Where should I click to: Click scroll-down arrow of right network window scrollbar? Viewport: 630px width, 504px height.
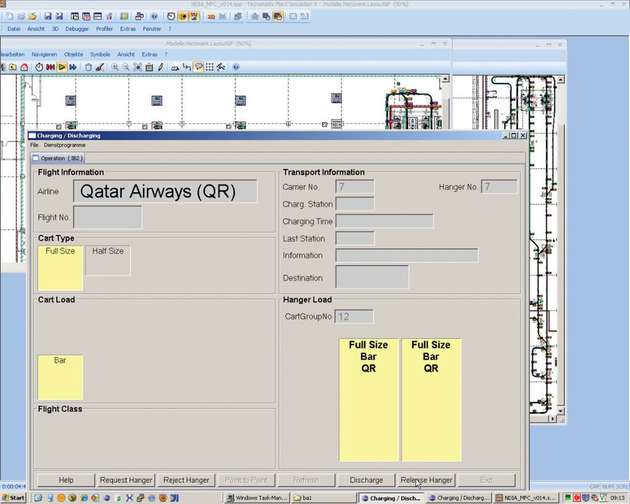point(561,411)
